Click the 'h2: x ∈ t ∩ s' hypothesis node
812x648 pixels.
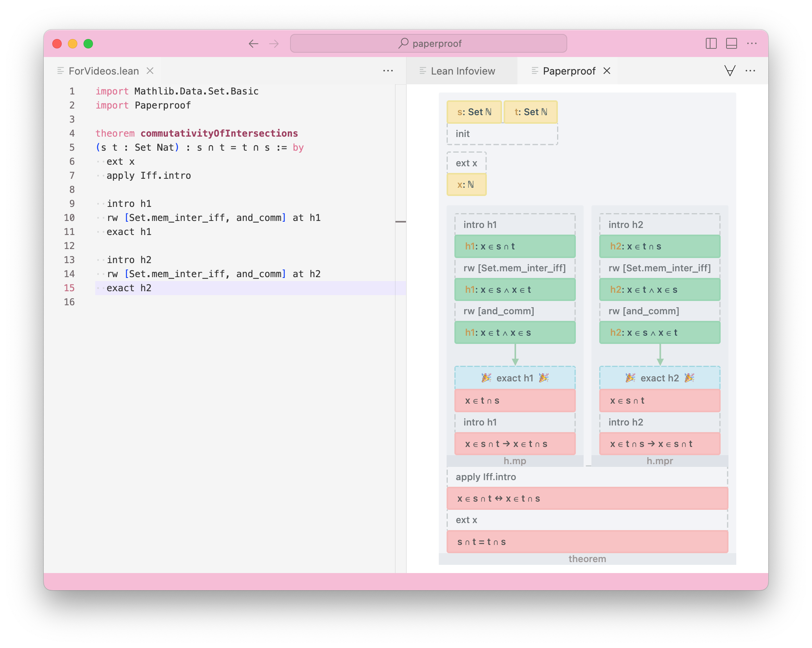click(x=659, y=246)
